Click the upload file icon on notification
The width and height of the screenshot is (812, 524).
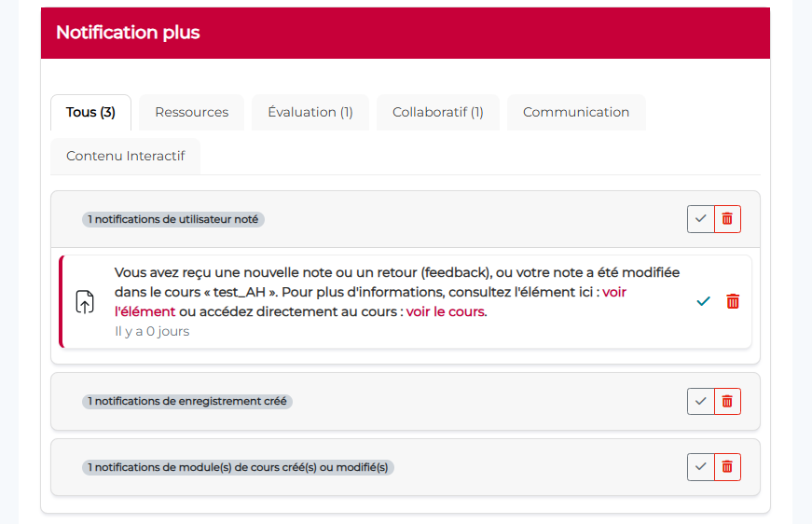pos(85,302)
